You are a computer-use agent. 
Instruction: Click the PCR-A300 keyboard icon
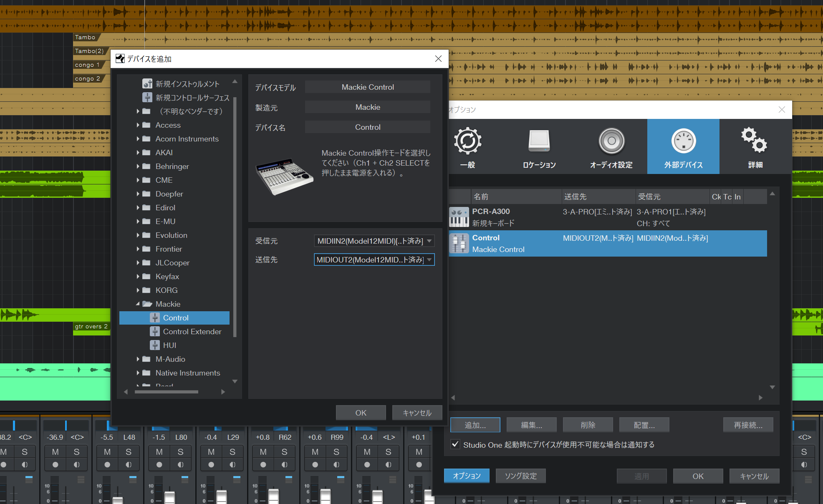pyautogui.click(x=459, y=217)
